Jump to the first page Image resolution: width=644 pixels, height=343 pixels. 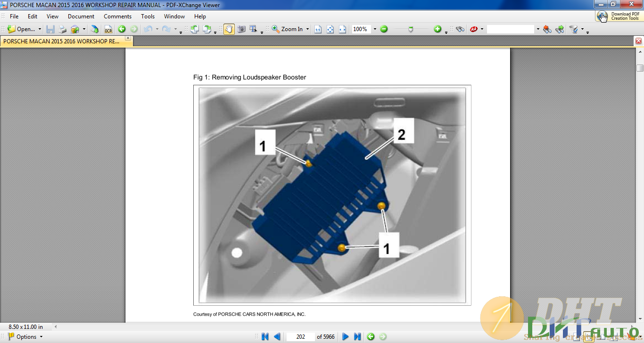coord(265,336)
